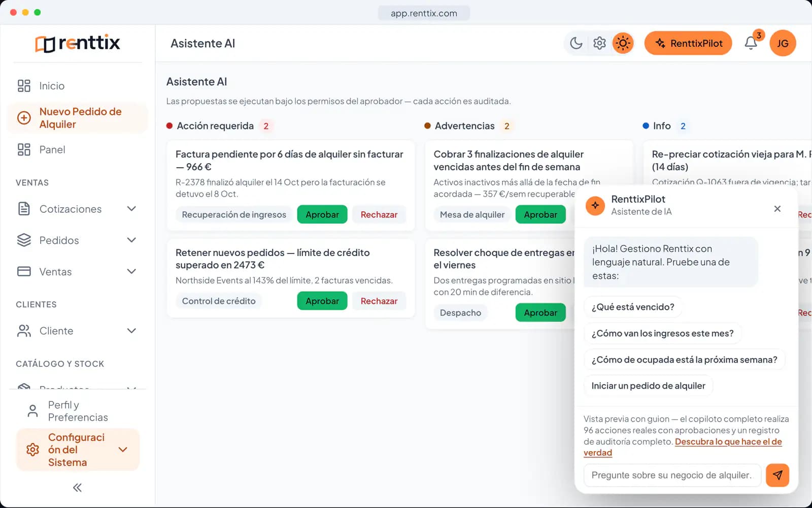Viewport: 812px width, 508px height.
Task: Click the Cliente people icon
Action: [x=24, y=331]
